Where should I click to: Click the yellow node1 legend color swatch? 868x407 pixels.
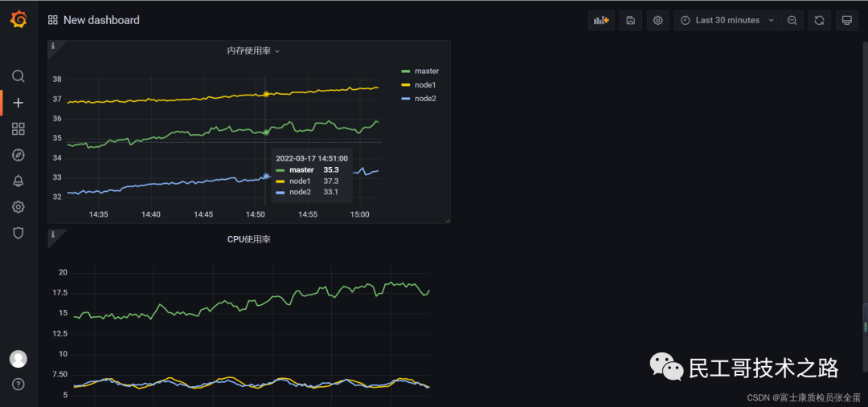[406, 84]
